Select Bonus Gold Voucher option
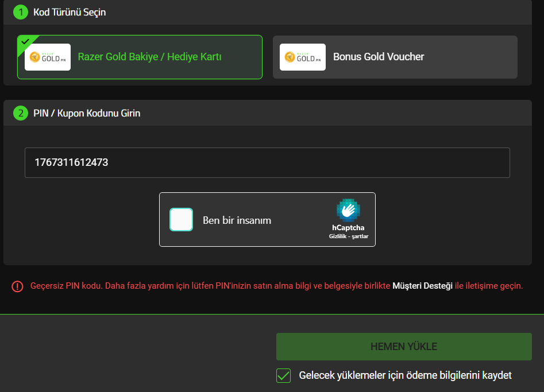 (x=395, y=57)
